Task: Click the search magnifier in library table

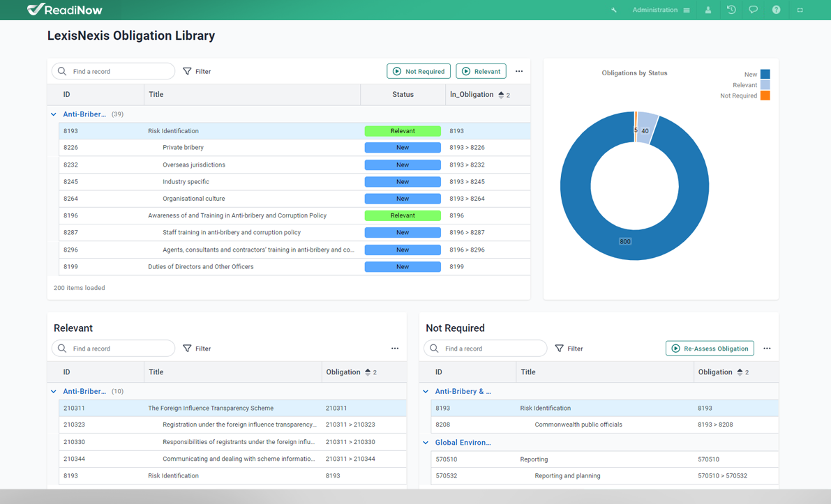Action: click(62, 71)
